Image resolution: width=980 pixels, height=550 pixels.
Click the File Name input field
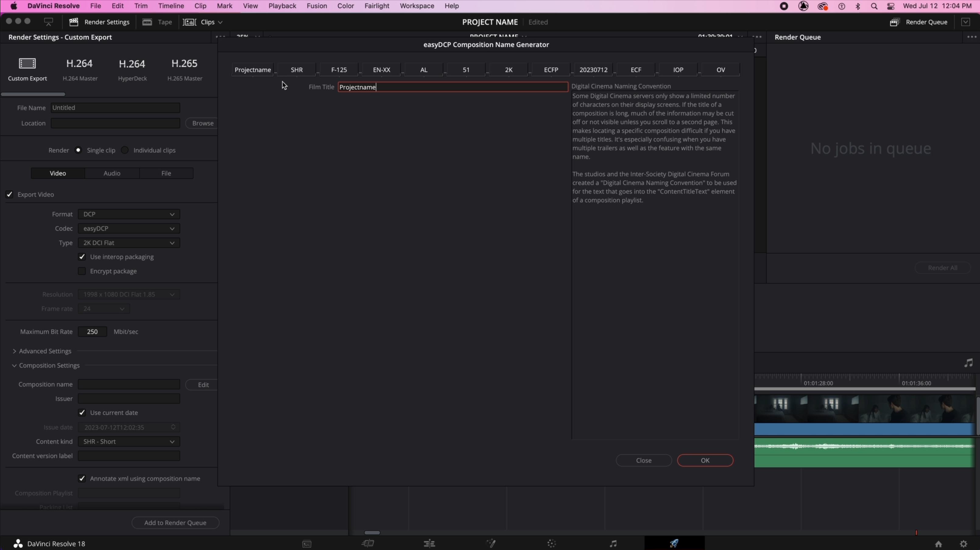115,108
